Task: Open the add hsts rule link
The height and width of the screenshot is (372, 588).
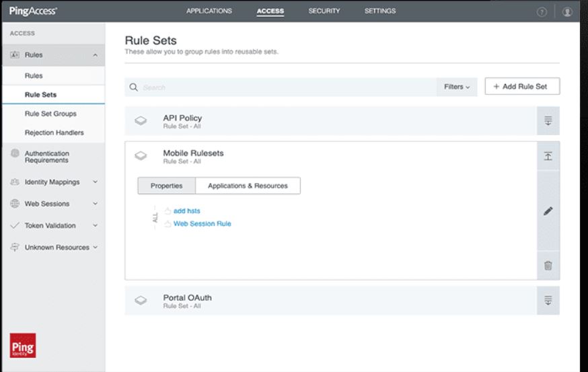Action: (x=186, y=211)
